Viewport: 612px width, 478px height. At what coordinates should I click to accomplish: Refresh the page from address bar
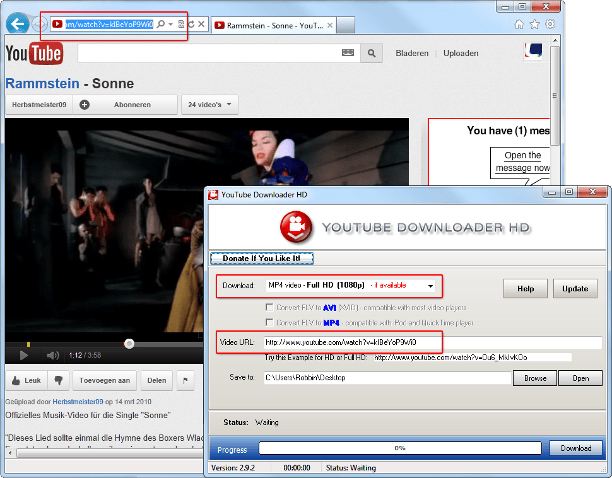pyautogui.click(x=191, y=24)
